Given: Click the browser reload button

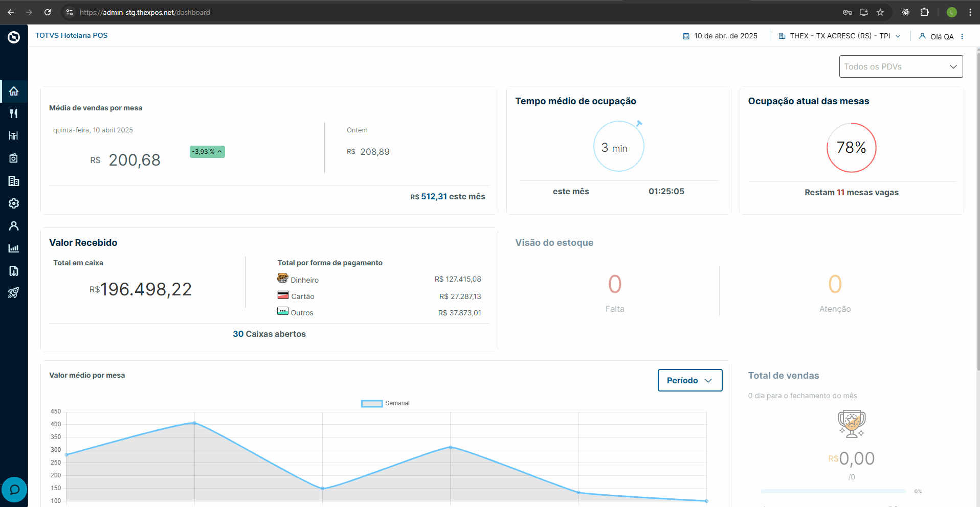Looking at the screenshot, I should (x=48, y=12).
